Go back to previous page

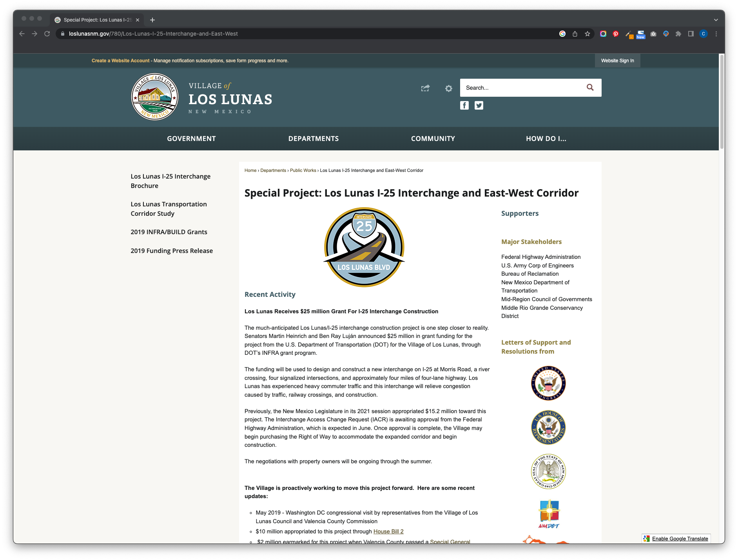[x=22, y=34]
